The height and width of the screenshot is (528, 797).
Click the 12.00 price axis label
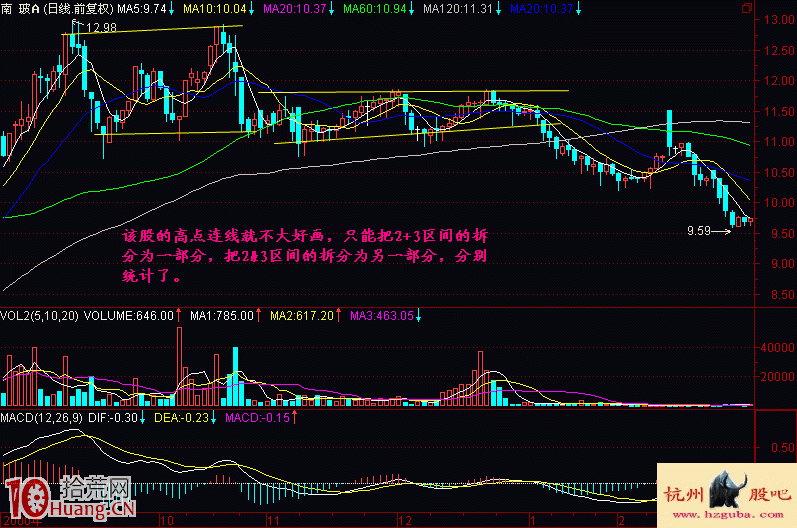point(779,81)
